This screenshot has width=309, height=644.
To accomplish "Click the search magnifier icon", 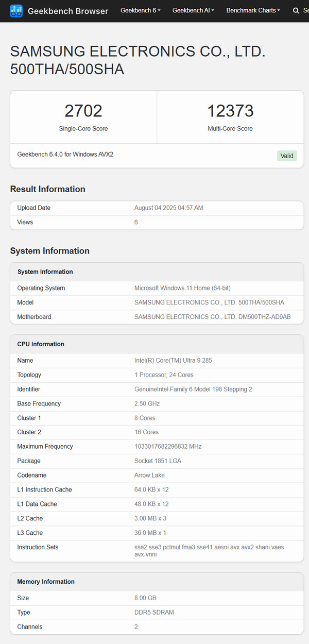I will coord(296,10).
